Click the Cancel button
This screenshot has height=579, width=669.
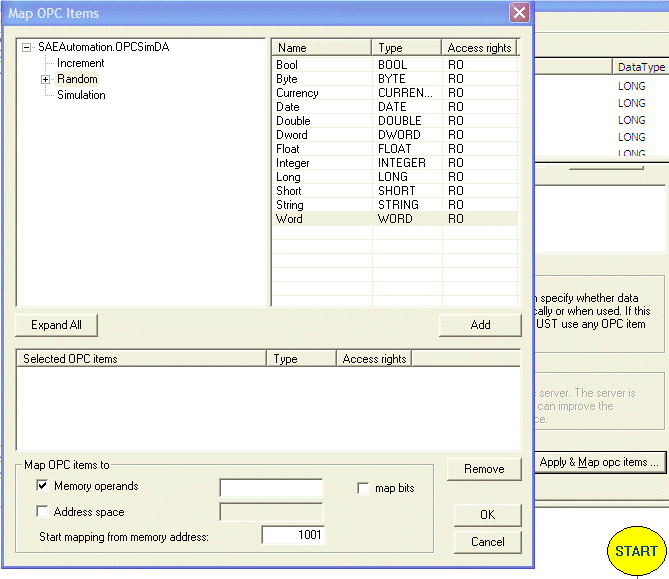(x=487, y=542)
